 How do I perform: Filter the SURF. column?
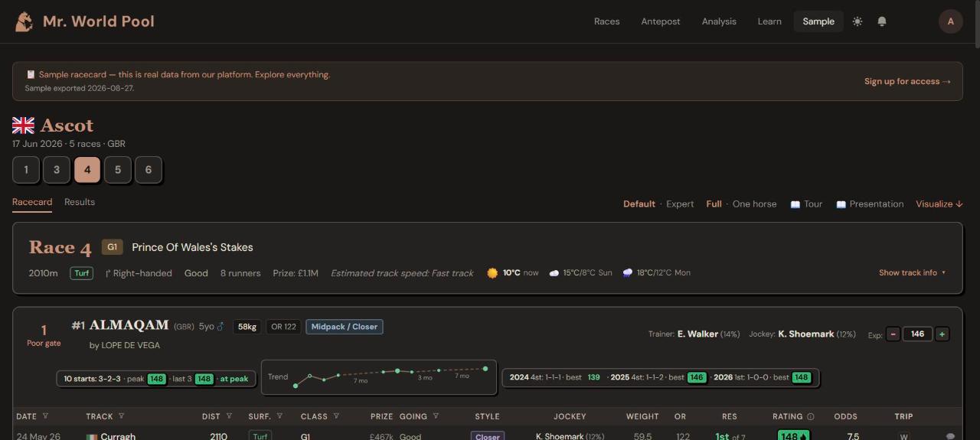[x=279, y=416]
